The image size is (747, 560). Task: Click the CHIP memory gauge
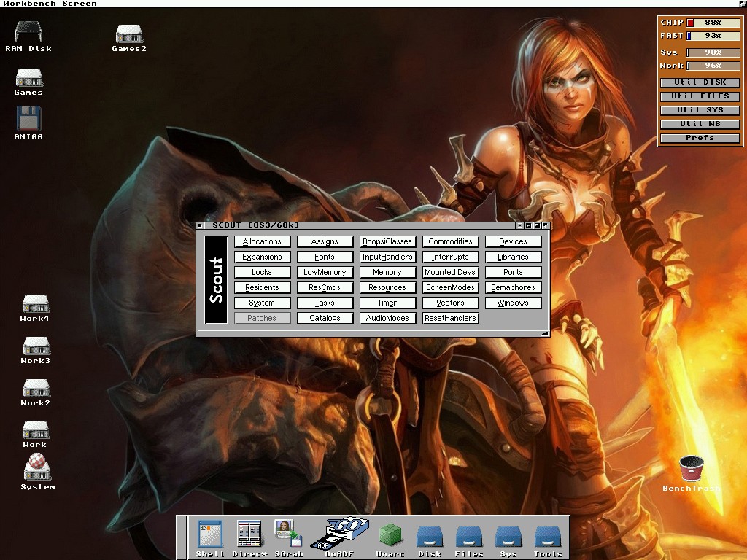pyautogui.click(x=713, y=23)
